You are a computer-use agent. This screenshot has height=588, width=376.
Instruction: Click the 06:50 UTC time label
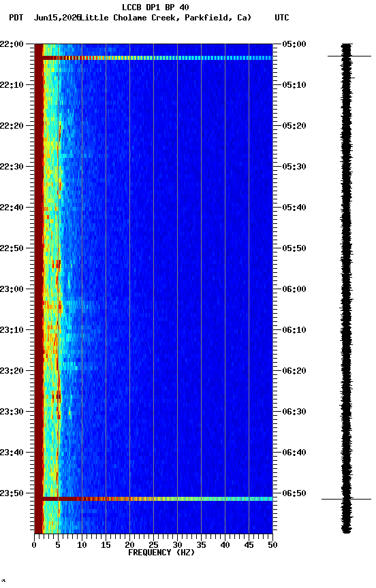coord(294,493)
